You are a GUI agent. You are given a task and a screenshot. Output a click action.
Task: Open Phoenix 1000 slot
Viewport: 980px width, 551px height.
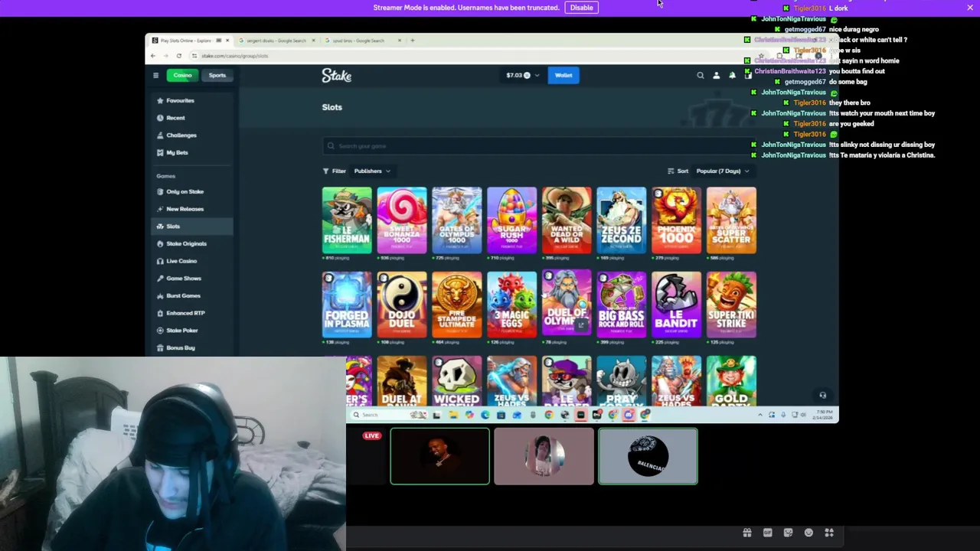pyautogui.click(x=677, y=220)
